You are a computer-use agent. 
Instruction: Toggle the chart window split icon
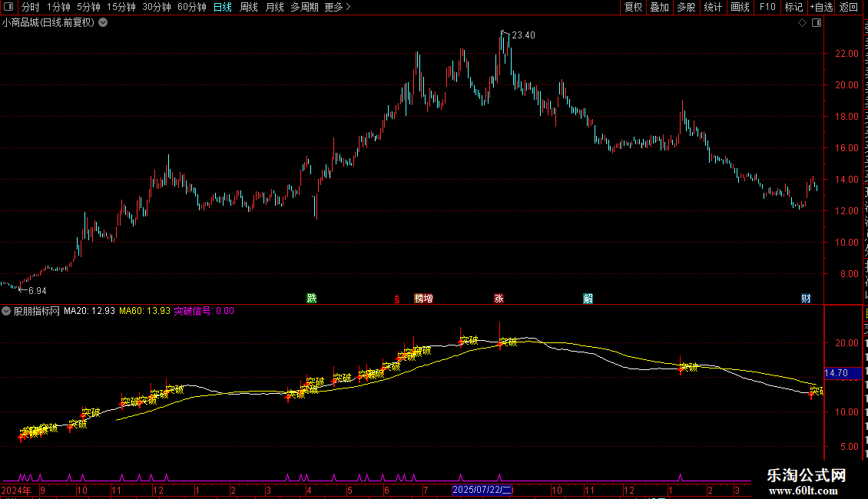tap(817, 23)
